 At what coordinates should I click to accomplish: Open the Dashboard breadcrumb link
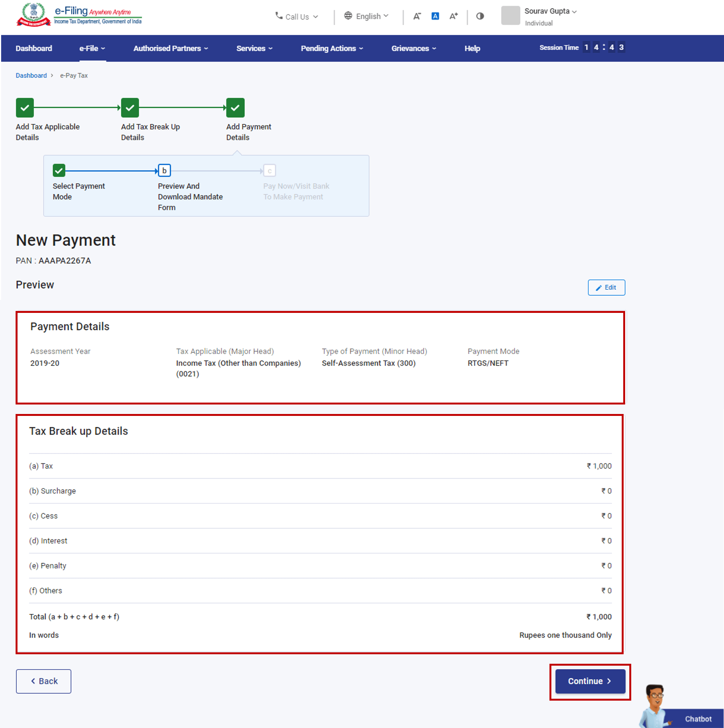click(x=31, y=75)
